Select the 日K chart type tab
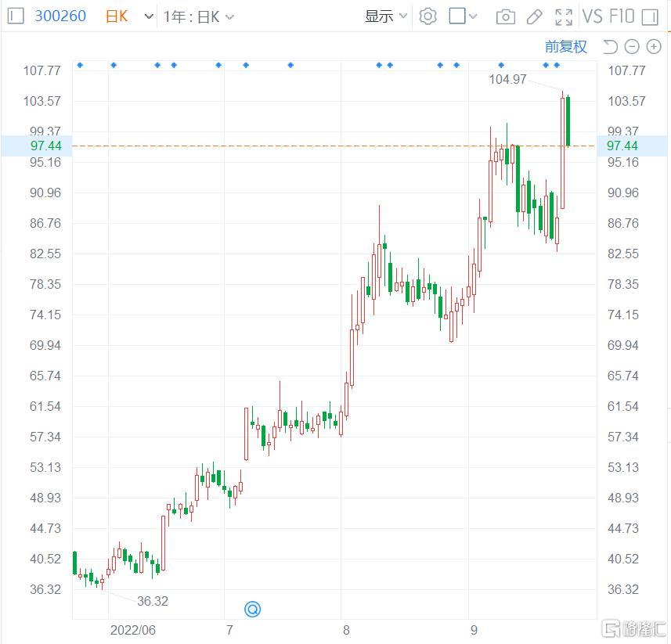 117,16
